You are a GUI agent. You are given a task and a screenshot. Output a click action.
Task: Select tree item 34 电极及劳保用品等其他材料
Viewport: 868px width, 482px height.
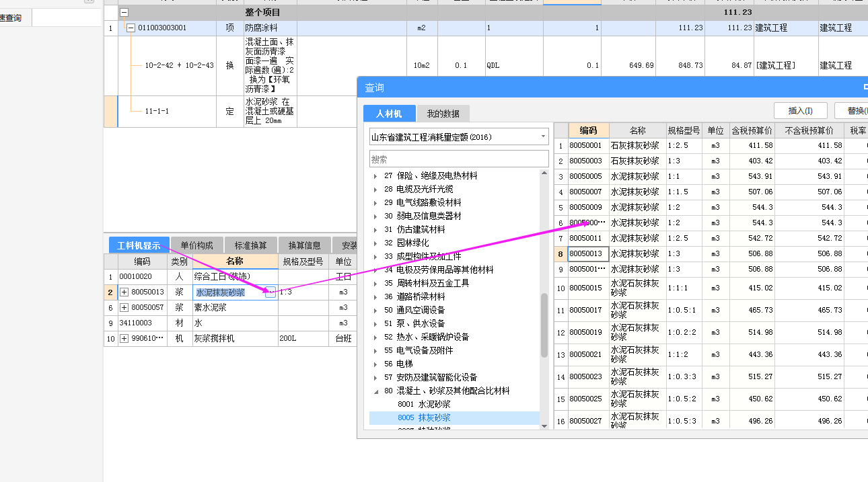pos(439,270)
